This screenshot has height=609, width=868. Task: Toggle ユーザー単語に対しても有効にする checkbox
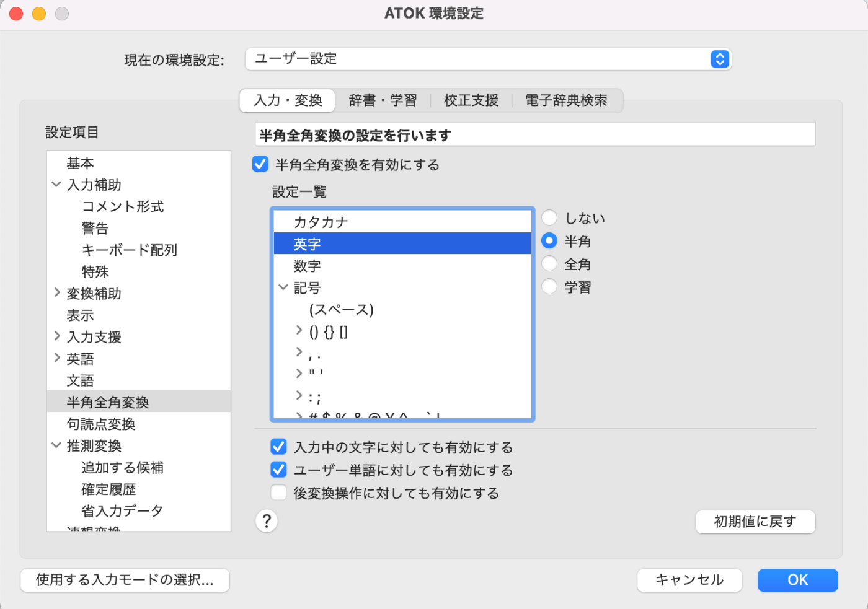[279, 470]
